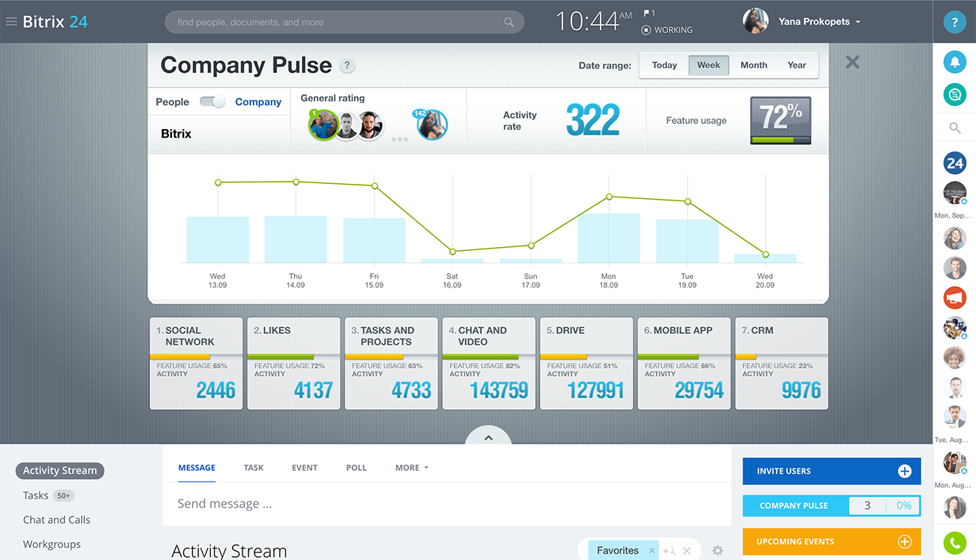Expand the More dropdown in composer

click(x=411, y=468)
